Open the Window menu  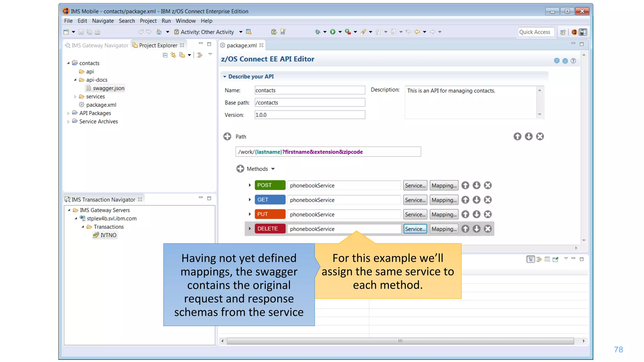[186, 21]
